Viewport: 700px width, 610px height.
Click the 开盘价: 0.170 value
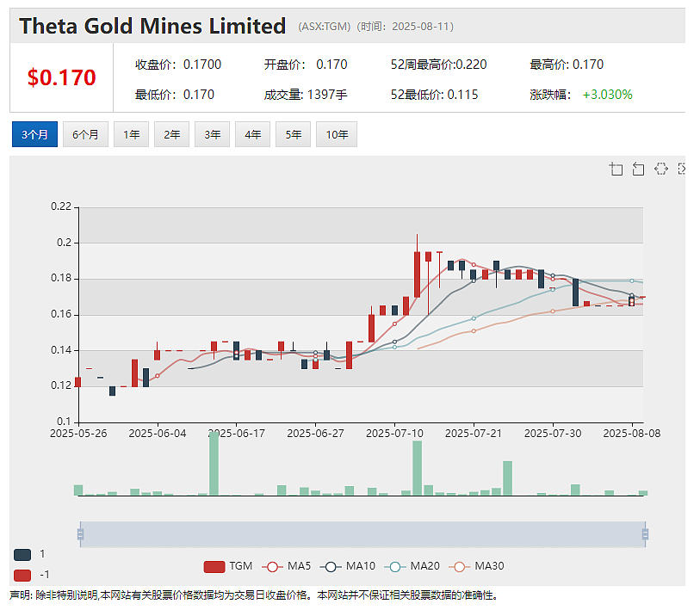click(x=306, y=65)
